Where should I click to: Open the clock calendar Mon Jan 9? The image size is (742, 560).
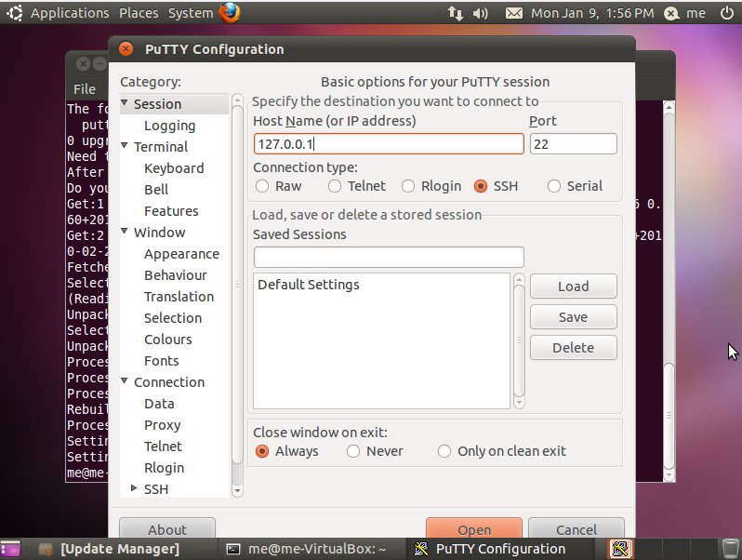(592, 13)
